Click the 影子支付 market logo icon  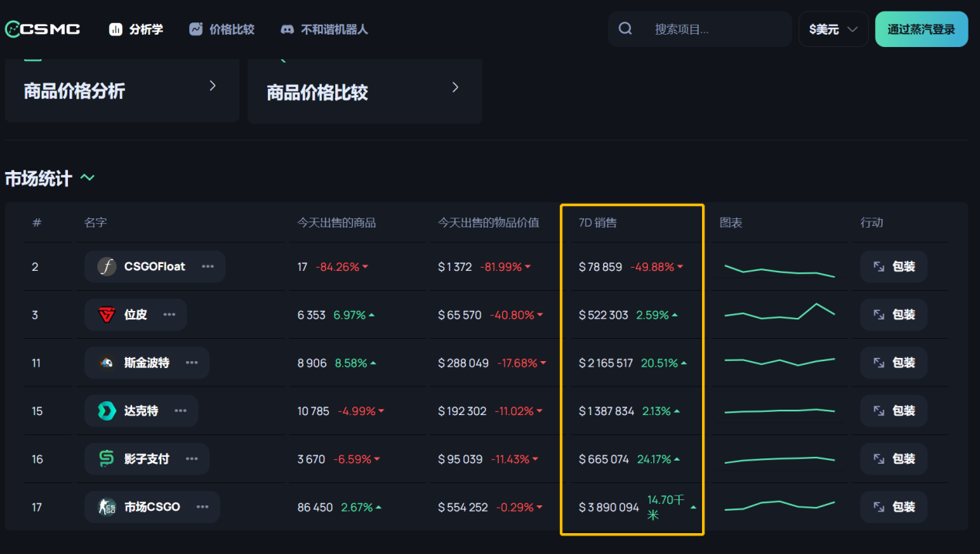[x=107, y=459]
